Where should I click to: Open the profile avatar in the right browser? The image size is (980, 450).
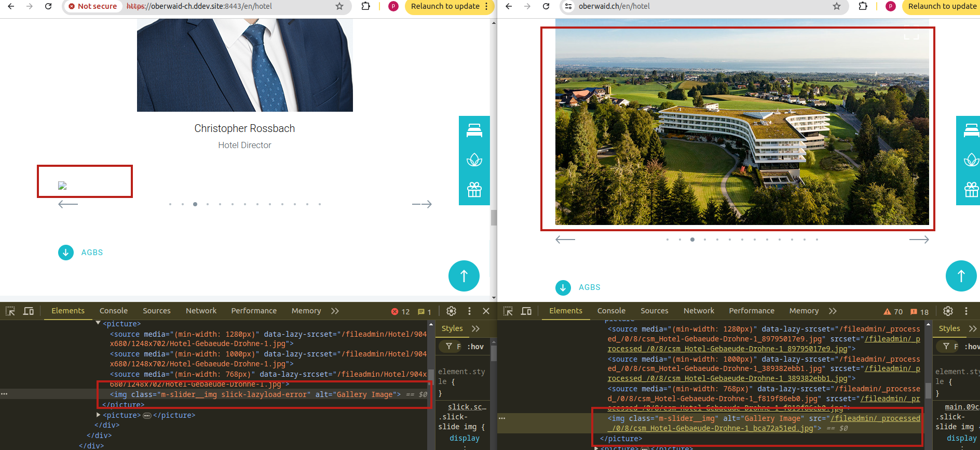click(x=891, y=6)
